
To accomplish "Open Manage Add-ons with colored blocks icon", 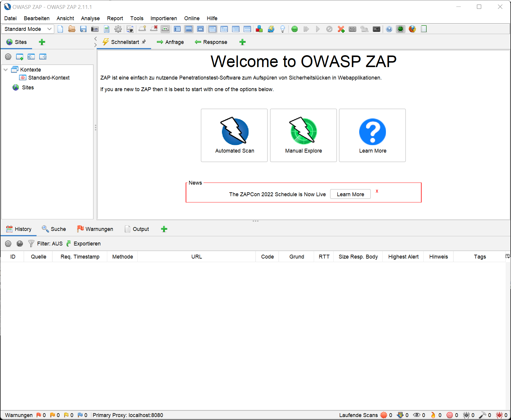I will [x=259, y=29].
